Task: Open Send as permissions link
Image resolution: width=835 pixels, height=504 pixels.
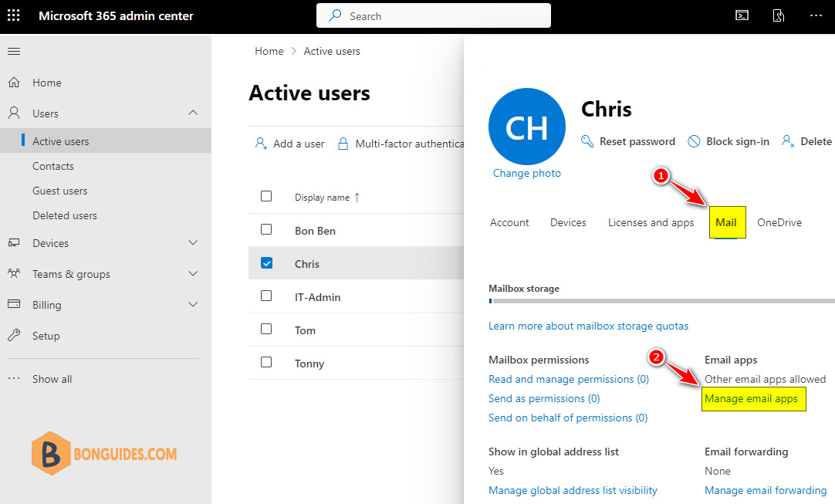Action: tap(544, 398)
